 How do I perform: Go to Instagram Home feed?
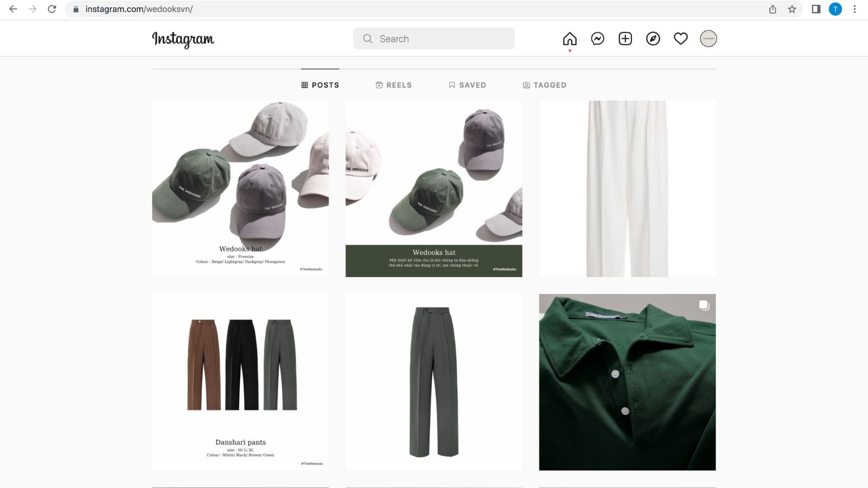click(570, 38)
